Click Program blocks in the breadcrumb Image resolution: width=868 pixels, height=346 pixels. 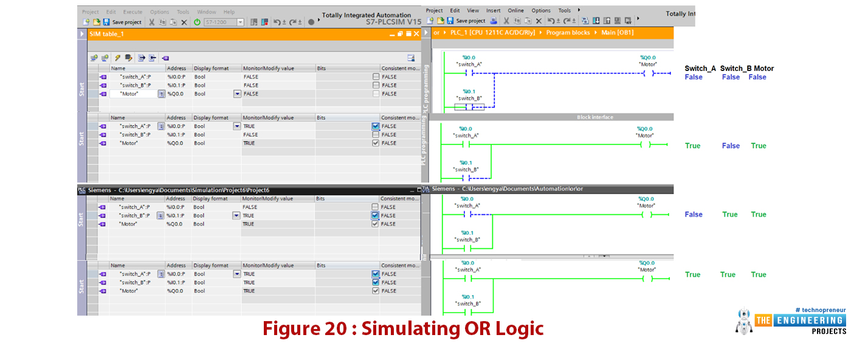568,33
